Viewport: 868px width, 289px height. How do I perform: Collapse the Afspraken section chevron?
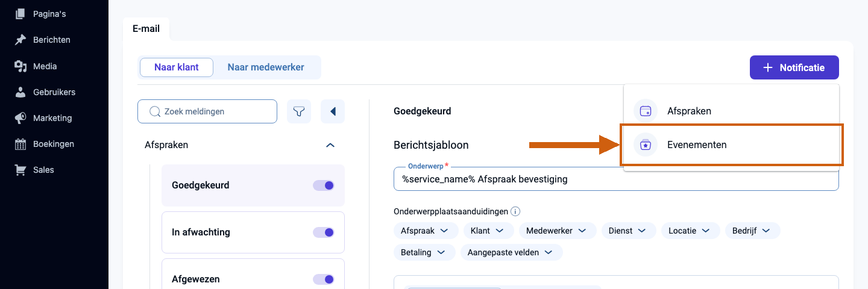pyautogui.click(x=330, y=145)
